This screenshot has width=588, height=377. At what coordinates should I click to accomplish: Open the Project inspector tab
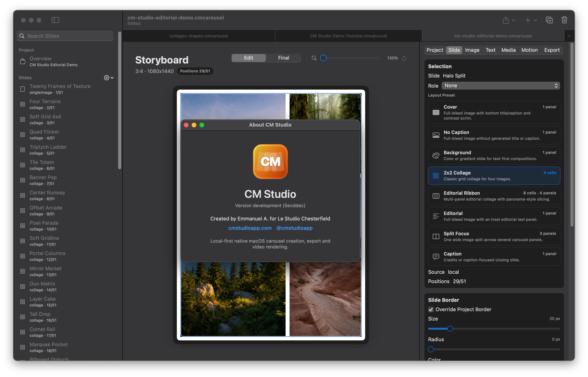(x=435, y=50)
